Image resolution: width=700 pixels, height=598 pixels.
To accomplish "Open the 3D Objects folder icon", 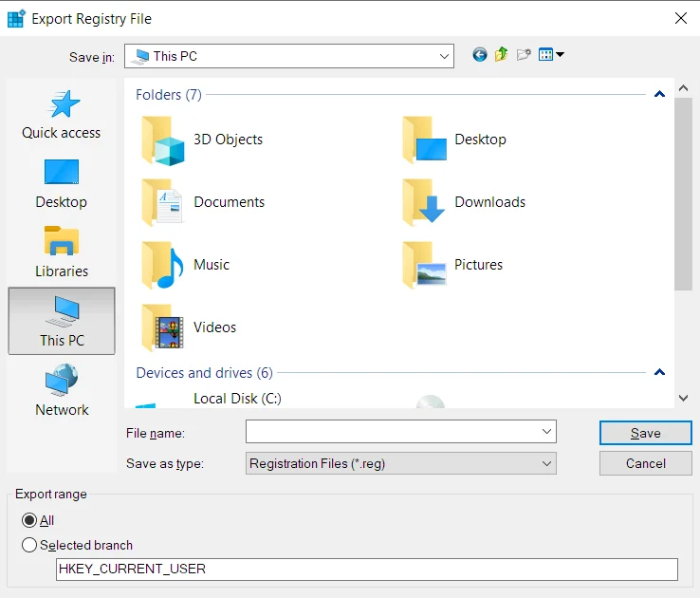I will (162, 140).
